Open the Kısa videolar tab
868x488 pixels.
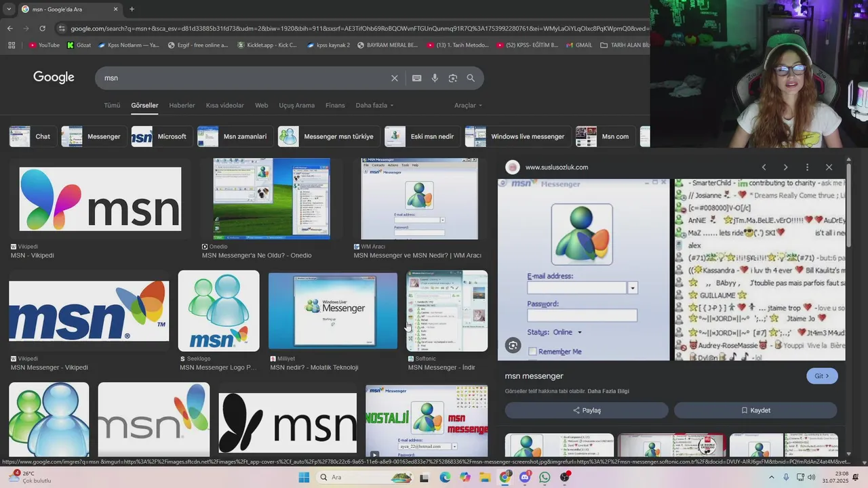point(225,106)
